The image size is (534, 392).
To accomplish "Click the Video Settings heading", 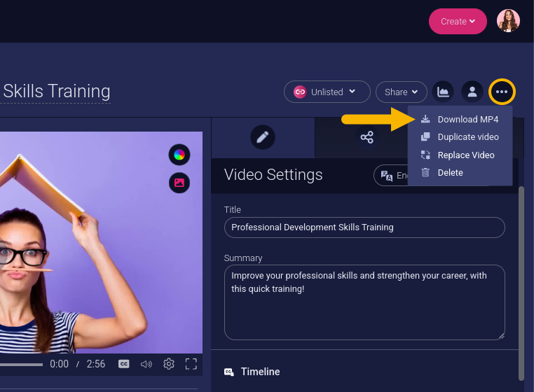I will tap(273, 175).
